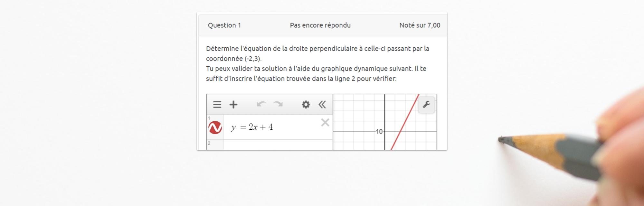Open the Desmos hamburger menu
Viewport: 644px width, 206px height.
(x=217, y=105)
